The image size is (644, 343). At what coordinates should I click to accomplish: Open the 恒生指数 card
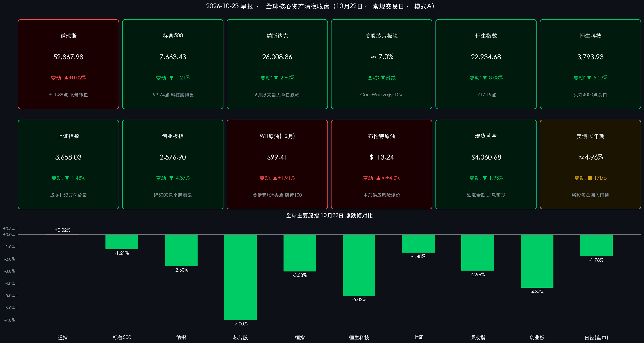(x=486, y=64)
